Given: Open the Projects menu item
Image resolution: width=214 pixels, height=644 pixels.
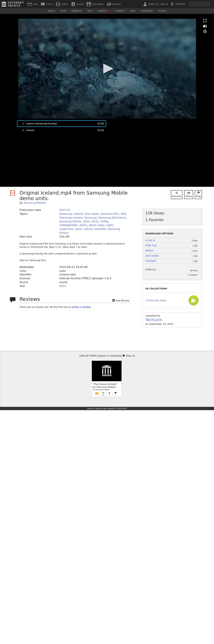Looking at the screenshot, I should tap(77, 11).
